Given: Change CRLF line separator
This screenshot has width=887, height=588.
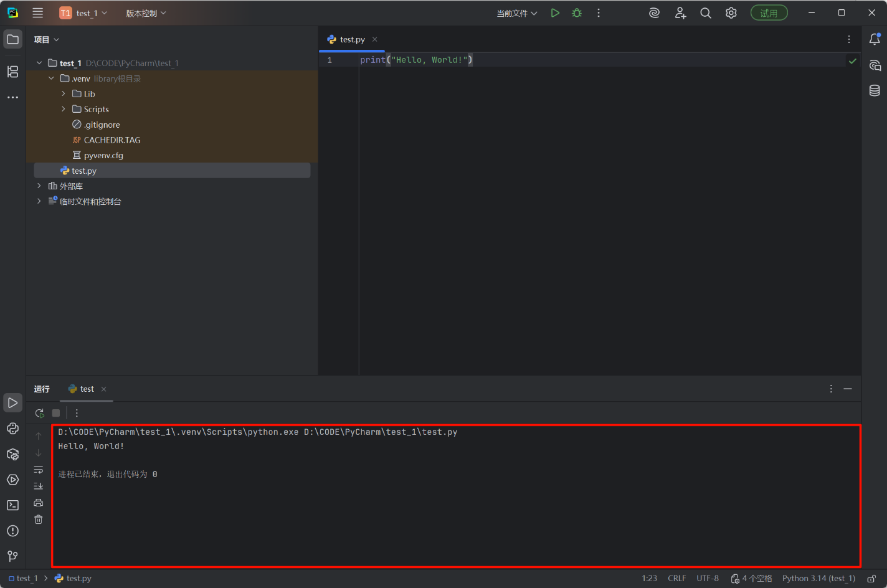Looking at the screenshot, I should 677,579.
